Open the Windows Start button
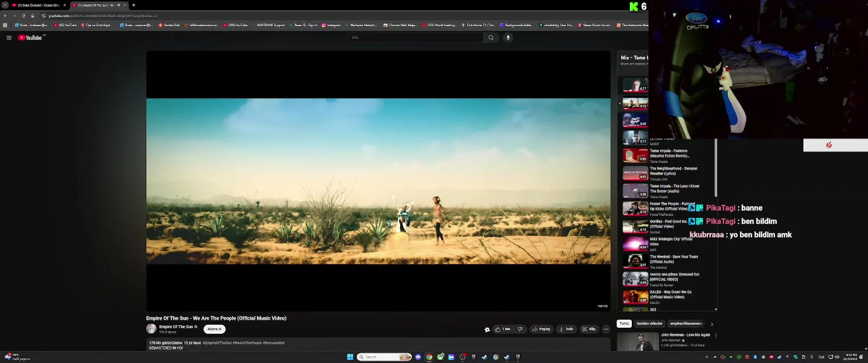Viewport: 868px width, 363px height. pos(350,357)
